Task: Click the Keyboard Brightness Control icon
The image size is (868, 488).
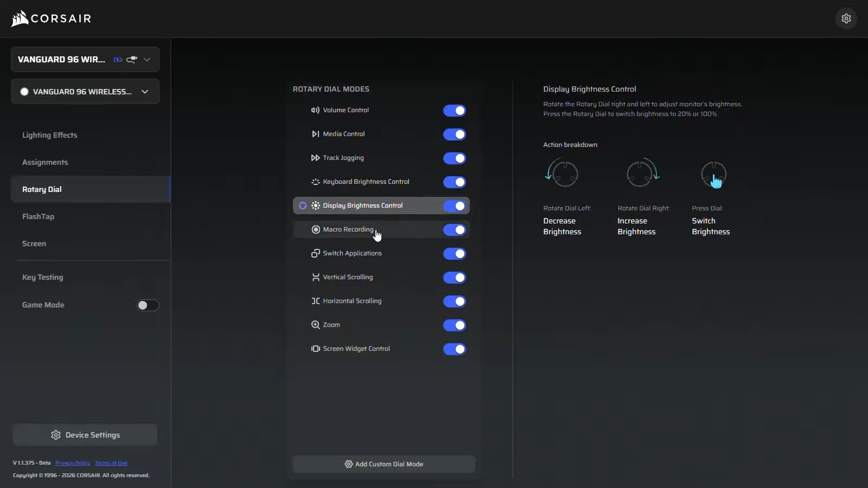Action: pyautogui.click(x=315, y=182)
